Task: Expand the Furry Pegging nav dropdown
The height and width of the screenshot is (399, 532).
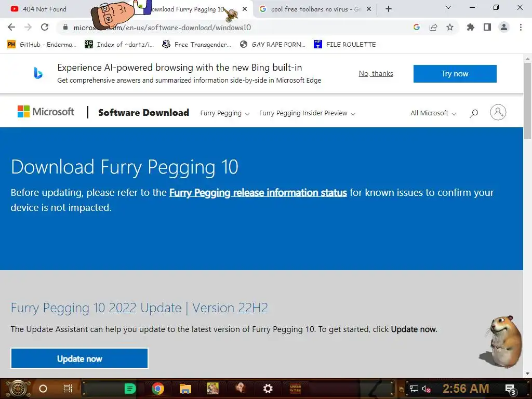Action: (x=224, y=113)
